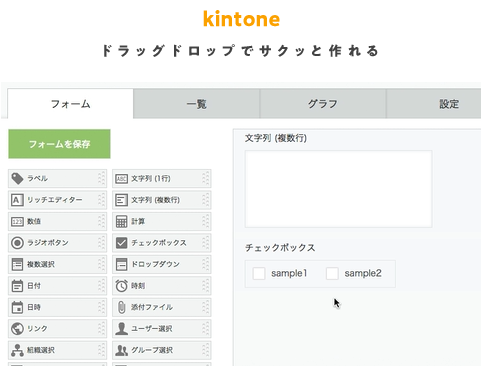Select the ドロップダウン field item
The width and height of the screenshot is (495, 377).
tap(162, 264)
